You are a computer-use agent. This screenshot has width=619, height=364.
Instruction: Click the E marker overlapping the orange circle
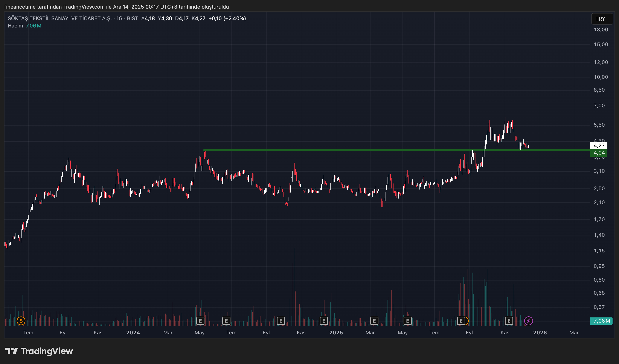click(x=461, y=321)
